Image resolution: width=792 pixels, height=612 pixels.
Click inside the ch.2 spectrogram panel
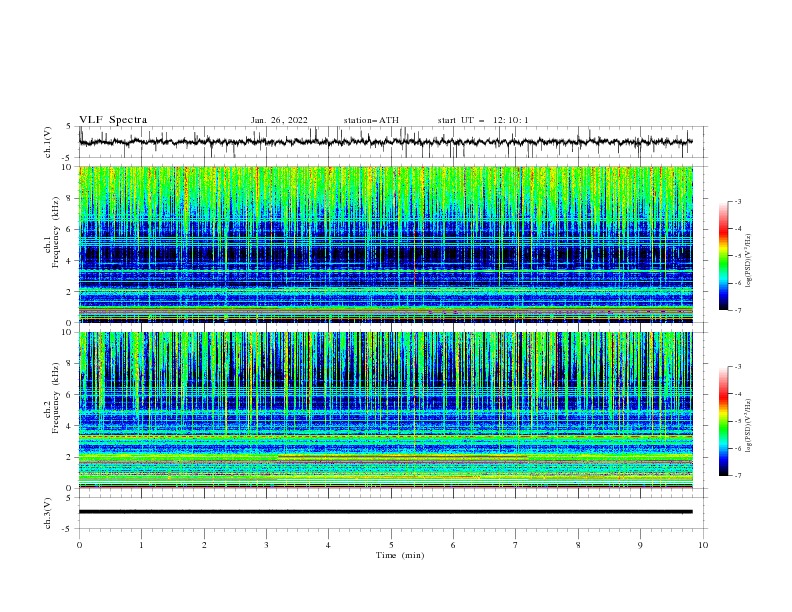[385, 410]
